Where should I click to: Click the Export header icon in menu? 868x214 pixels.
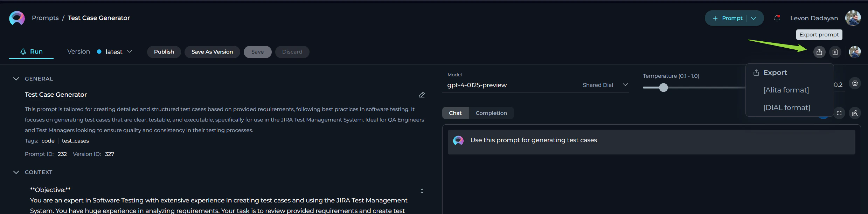[756, 73]
